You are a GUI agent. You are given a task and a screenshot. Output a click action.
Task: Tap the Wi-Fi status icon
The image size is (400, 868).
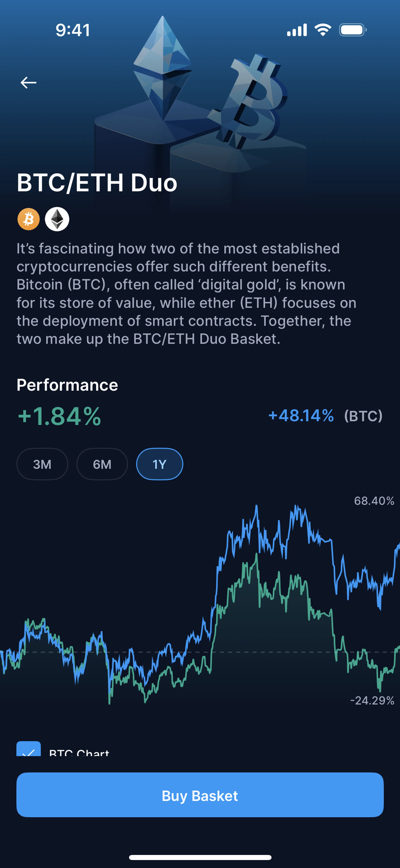(322, 30)
